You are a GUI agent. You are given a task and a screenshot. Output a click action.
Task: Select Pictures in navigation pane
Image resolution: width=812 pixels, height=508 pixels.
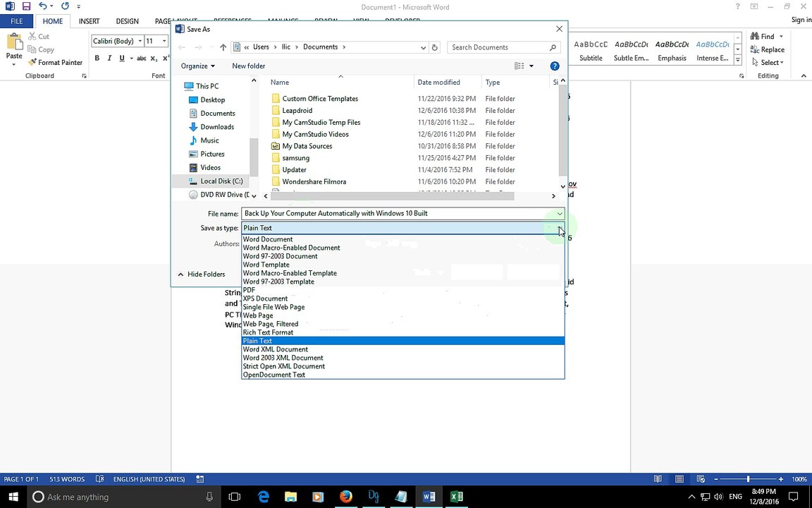(x=207, y=153)
